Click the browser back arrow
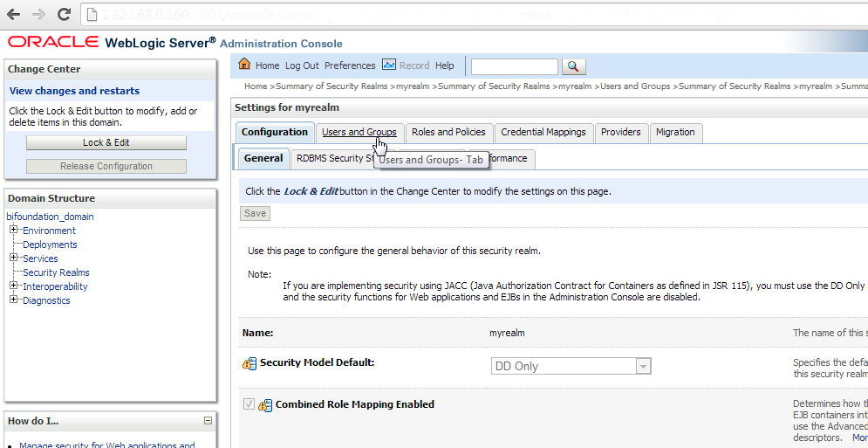The image size is (868, 448). tap(13, 15)
